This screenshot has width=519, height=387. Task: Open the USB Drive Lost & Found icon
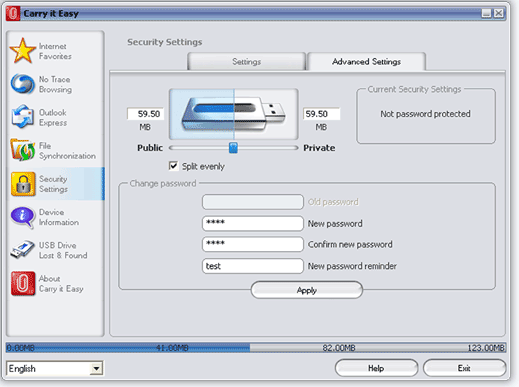click(22, 250)
